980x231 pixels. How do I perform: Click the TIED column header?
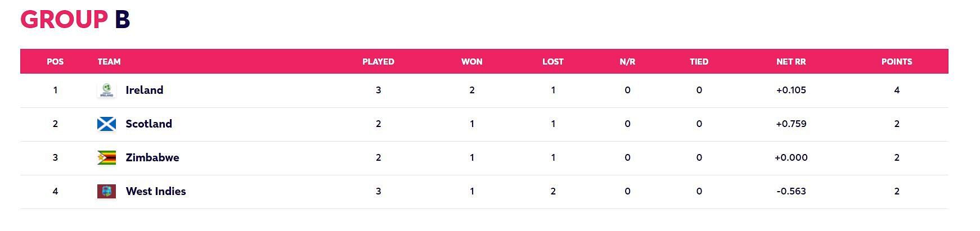point(699,62)
